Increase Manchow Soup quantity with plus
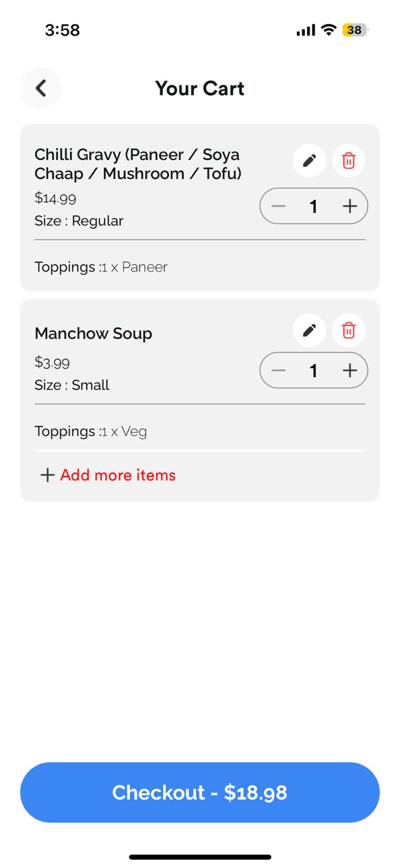The width and height of the screenshot is (400, 868). [349, 370]
